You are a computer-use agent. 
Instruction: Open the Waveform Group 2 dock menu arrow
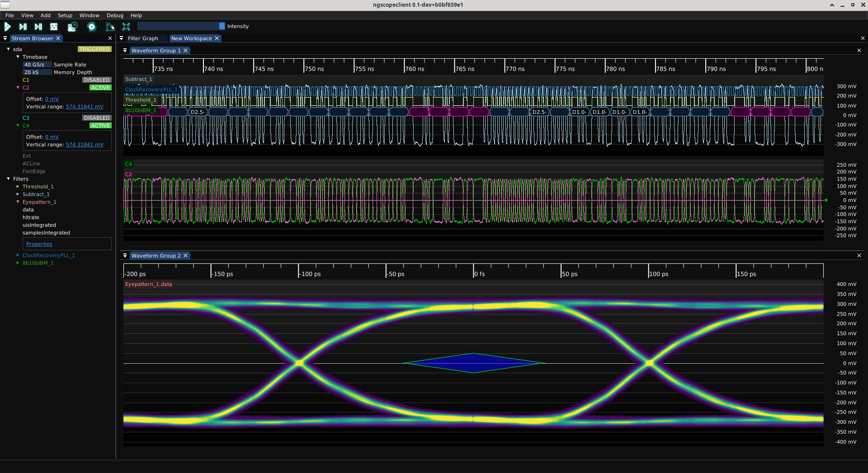point(125,256)
